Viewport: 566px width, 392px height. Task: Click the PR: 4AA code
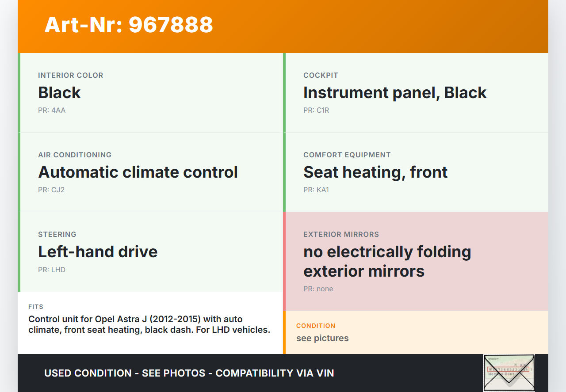click(x=52, y=110)
